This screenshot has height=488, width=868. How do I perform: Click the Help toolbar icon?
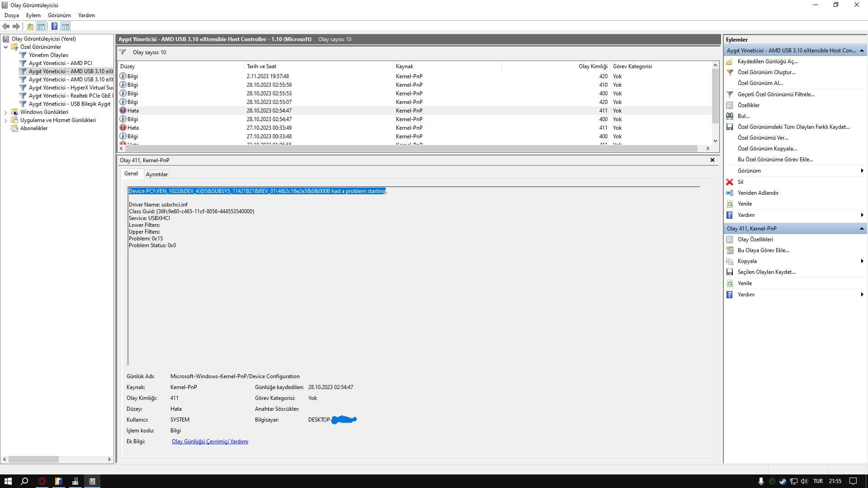[x=54, y=26]
